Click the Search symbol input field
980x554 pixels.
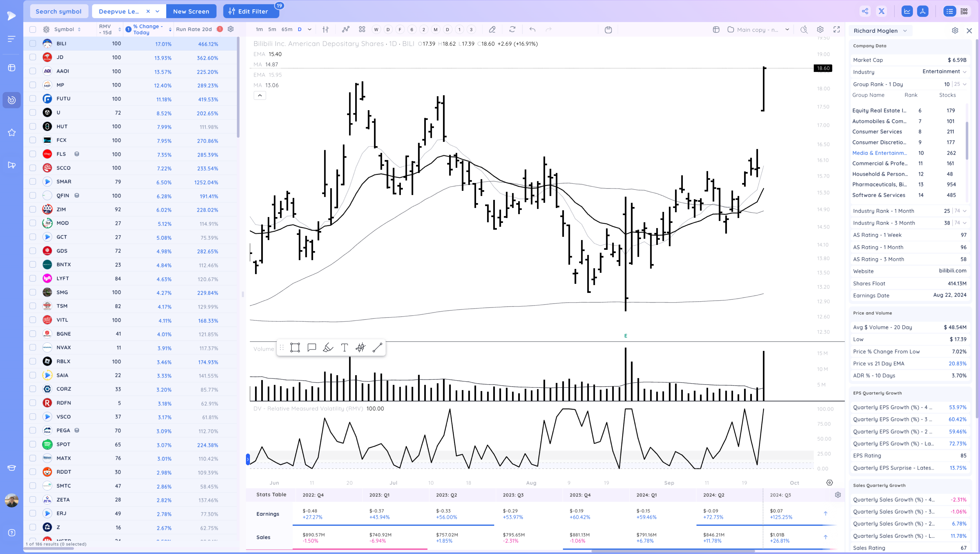(59, 11)
